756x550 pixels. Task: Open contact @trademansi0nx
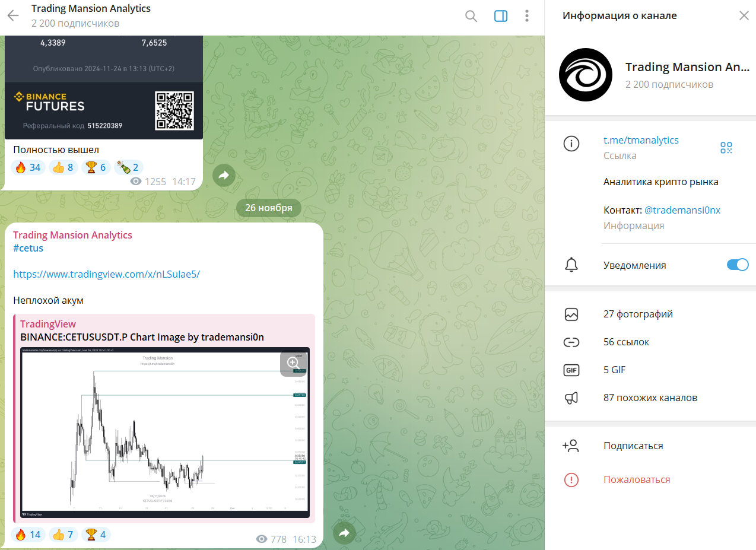(x=682, y=210)
